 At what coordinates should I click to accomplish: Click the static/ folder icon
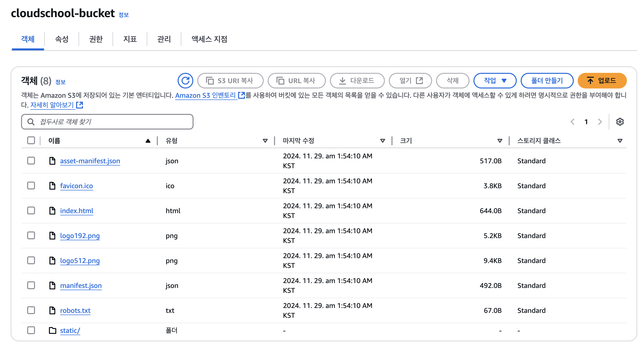click(52, 330)
